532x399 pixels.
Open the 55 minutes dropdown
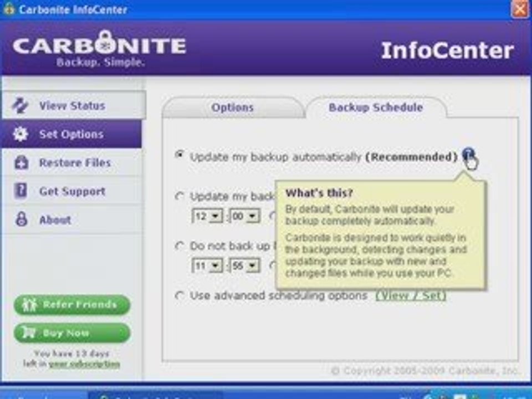(244, 265)
